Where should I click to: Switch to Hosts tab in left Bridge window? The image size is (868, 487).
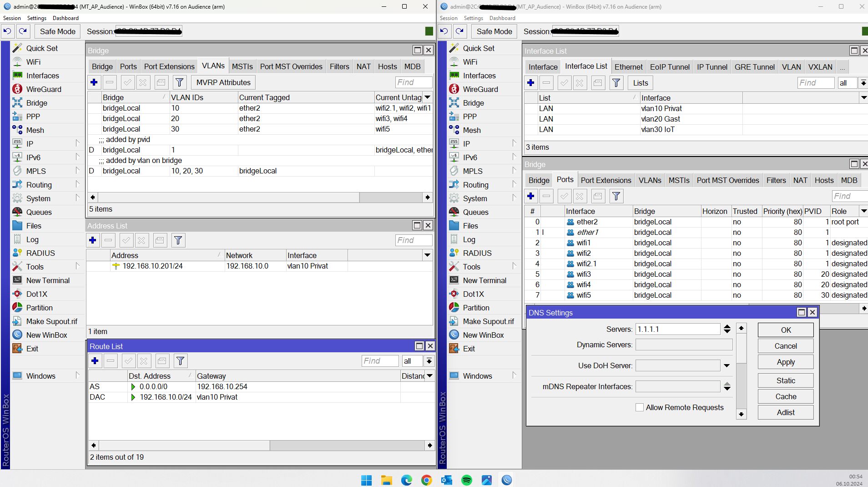pos(387,66)
